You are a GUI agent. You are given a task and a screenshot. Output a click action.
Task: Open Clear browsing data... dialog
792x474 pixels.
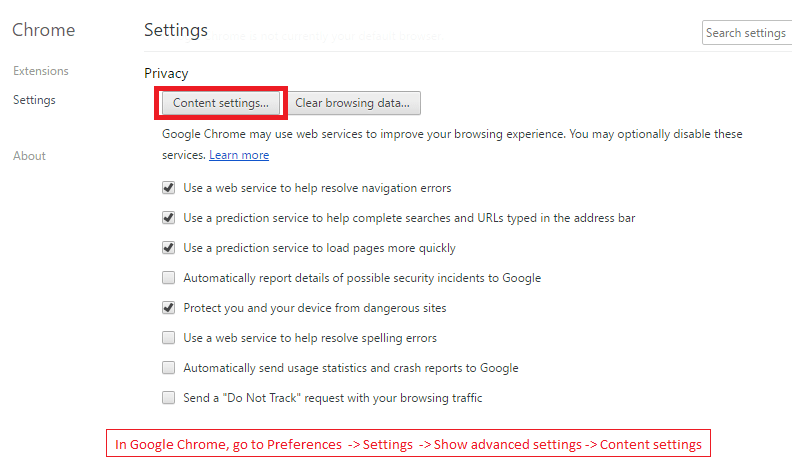tap(353, 103)
